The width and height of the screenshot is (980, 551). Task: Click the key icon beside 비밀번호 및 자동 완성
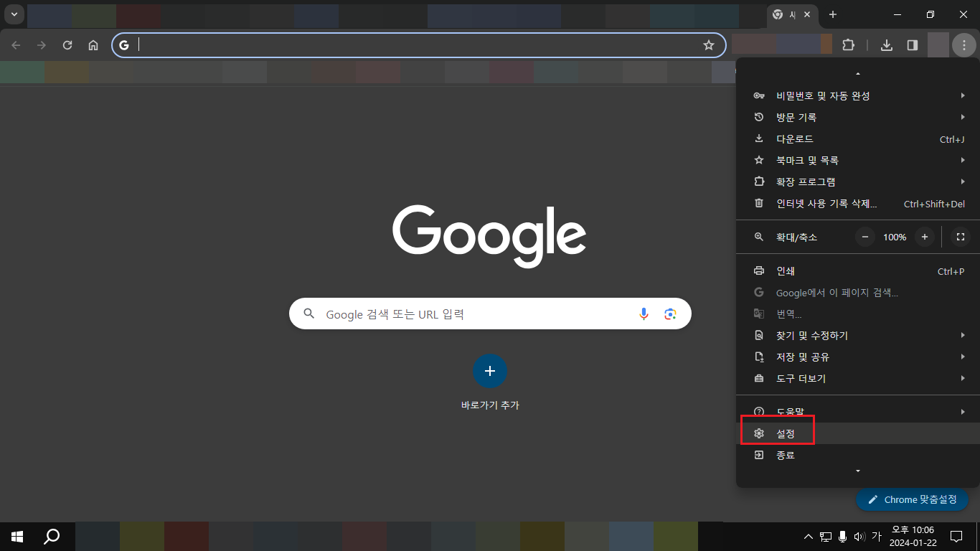(759, 95)
